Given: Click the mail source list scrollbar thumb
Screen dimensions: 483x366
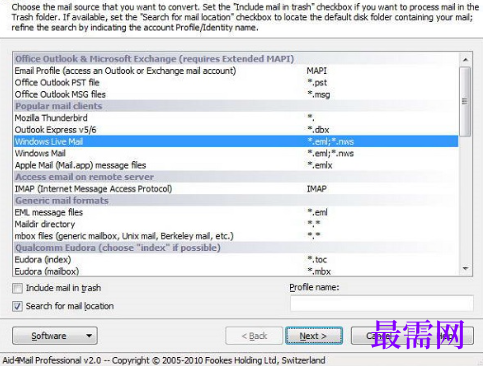Looking at the screenshot, I should point(465,101).
